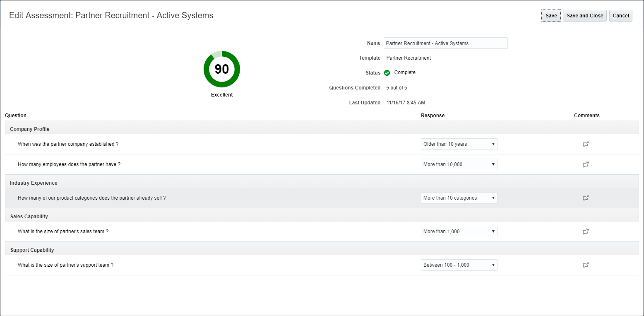Add comment for product categories question
Screen dimensions: 644x316
[586, 198]
